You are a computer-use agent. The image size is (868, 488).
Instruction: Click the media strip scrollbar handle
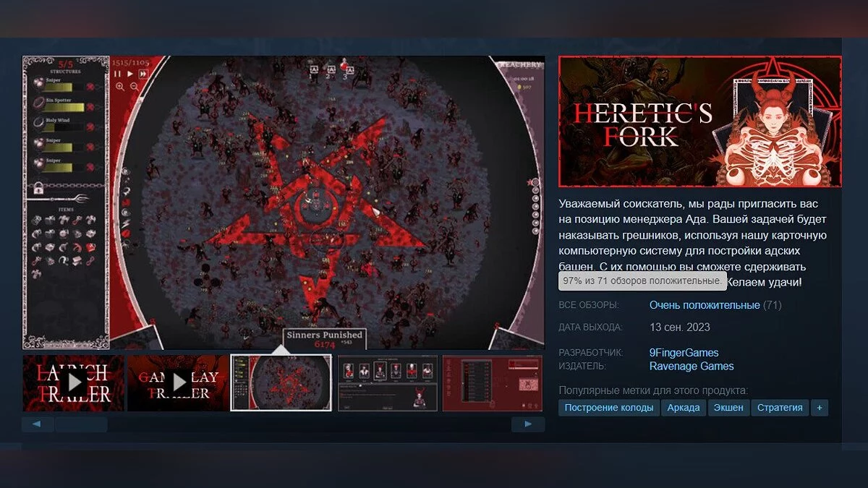[81, 424]
